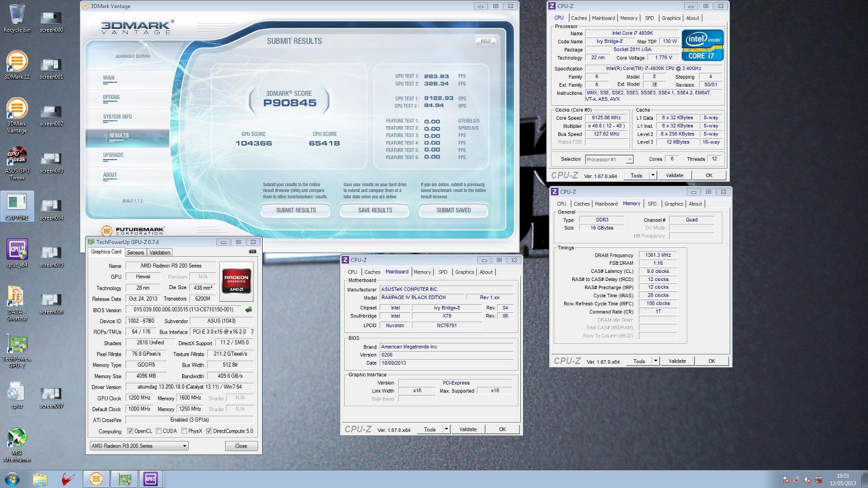This screenshot has width=868, height=488.
Task: Expand the Tools arrow in the CPU-Z Memory window
Action: [x=656, y=361]
